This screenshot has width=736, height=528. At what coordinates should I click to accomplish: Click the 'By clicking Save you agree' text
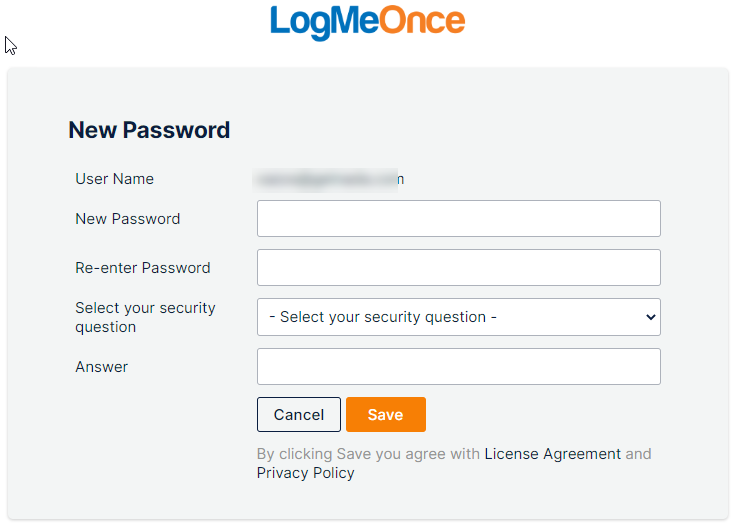(x=368, y=454)
